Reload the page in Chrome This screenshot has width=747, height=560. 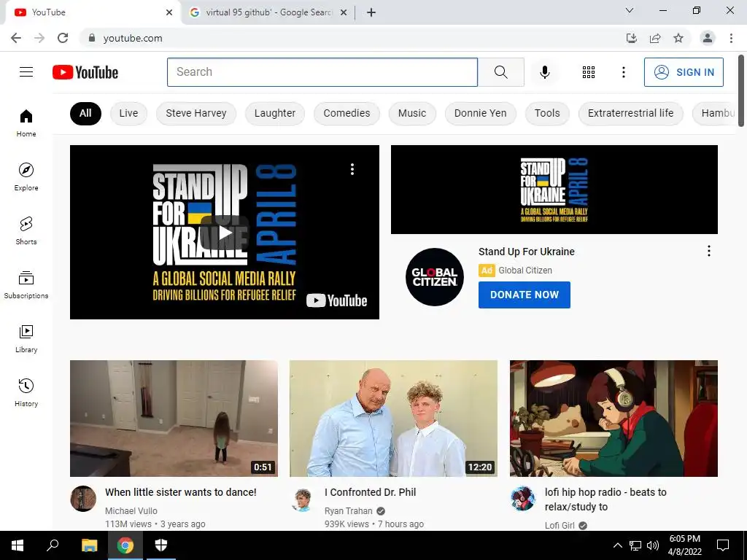[63, 38]
